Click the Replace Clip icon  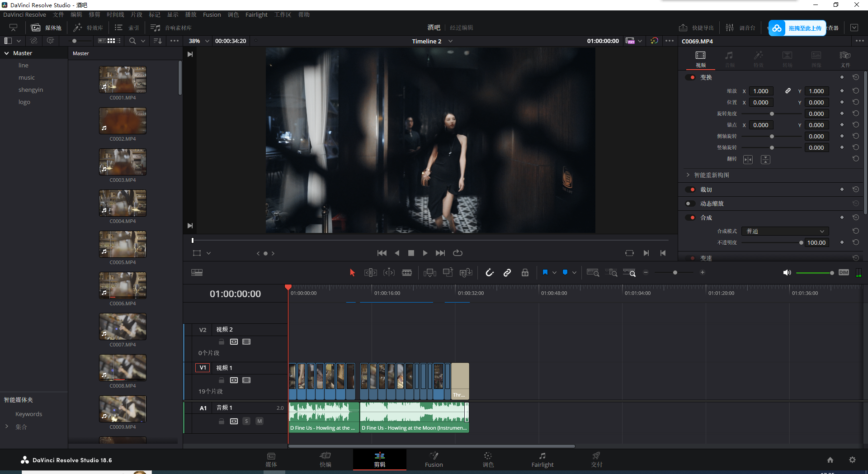[x=466, y=272]
